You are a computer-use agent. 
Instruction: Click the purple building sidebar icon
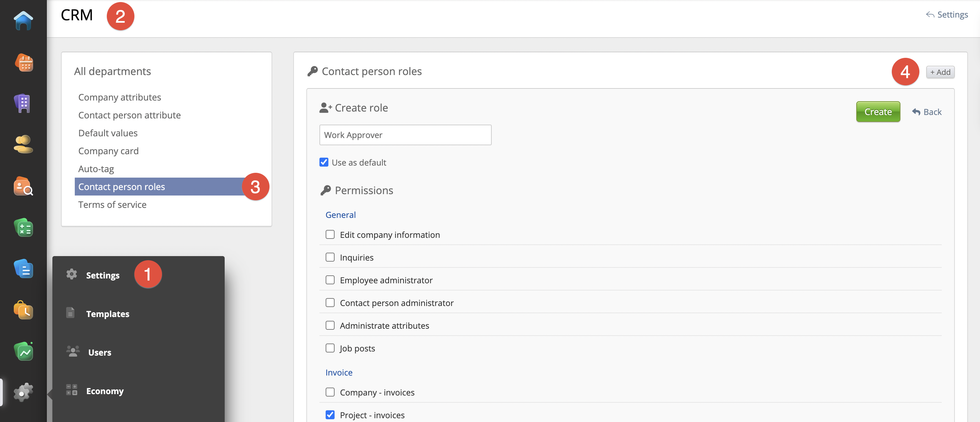point(23,103)
